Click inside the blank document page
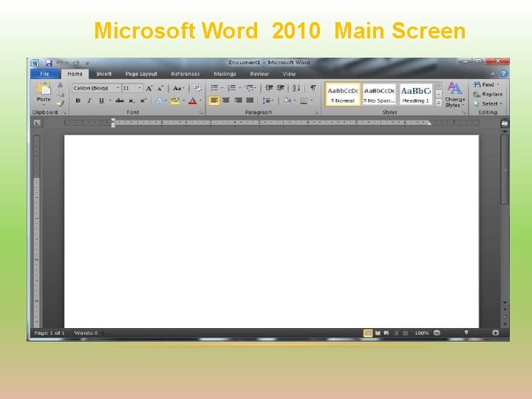532x399 pixels. click(271, 231)
